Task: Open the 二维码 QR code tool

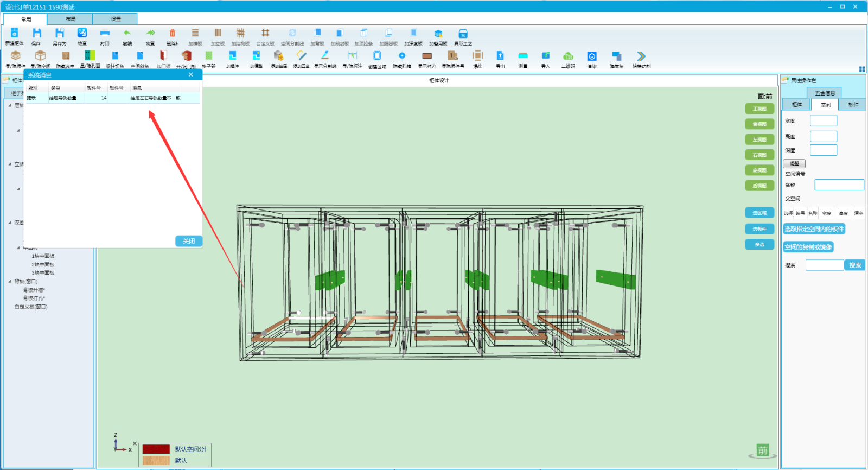Action: 568,56
